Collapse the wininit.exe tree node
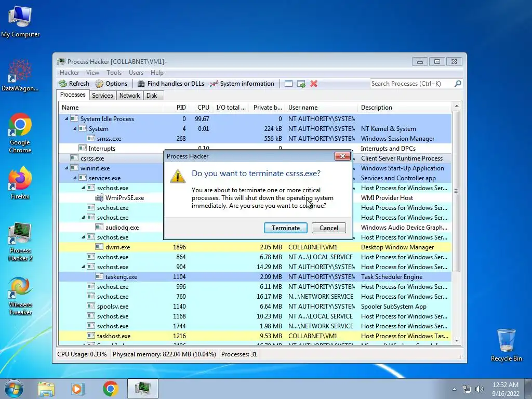 point(66,168)
